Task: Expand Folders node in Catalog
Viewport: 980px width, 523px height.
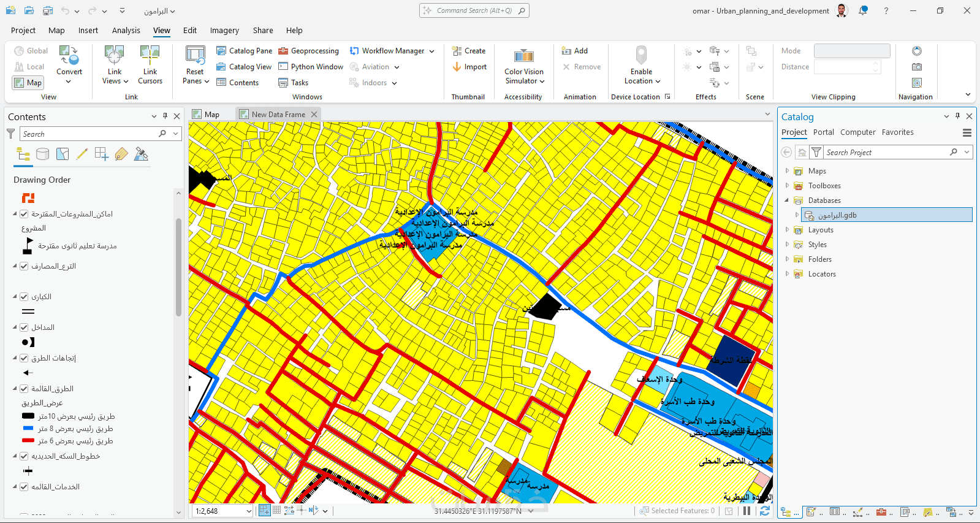Action: point(787,259)
